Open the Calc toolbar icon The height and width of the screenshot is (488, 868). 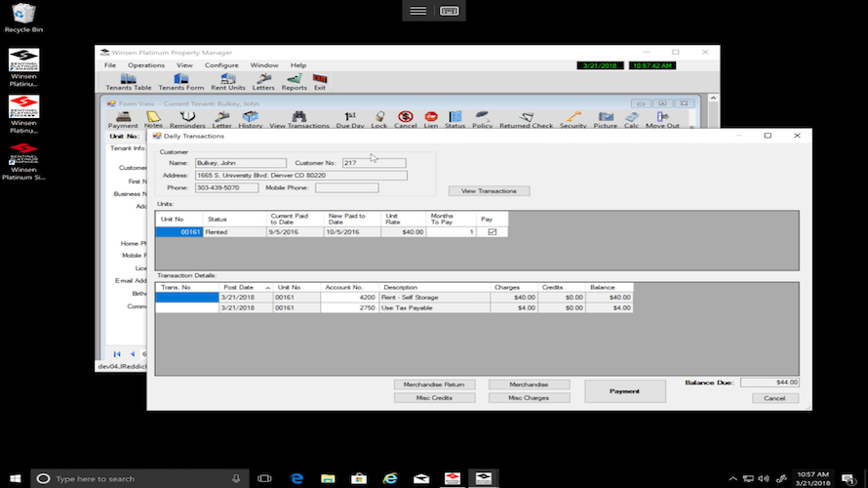pos(631,120)
